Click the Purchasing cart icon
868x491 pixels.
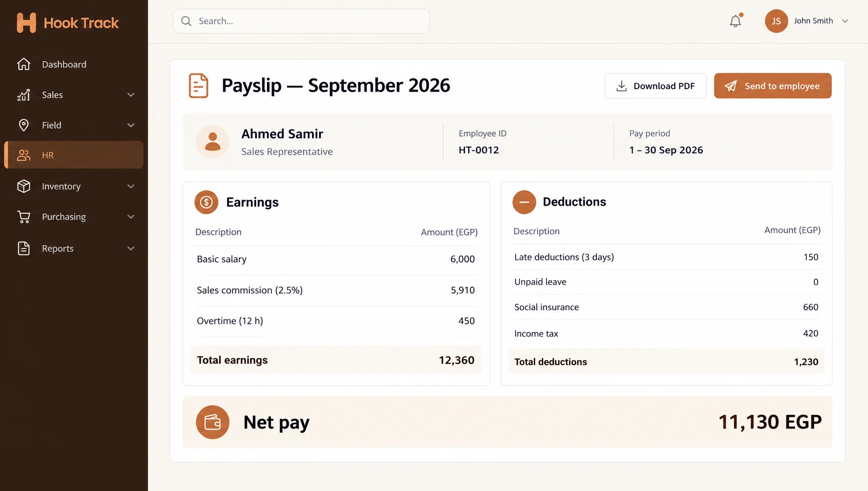click(x=24, y=217)
